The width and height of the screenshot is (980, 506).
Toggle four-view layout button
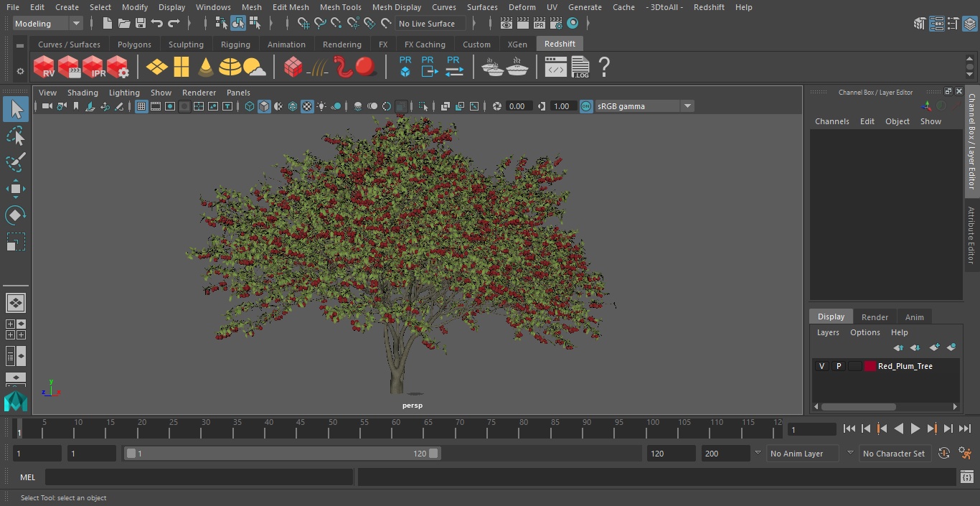point(16,329)
